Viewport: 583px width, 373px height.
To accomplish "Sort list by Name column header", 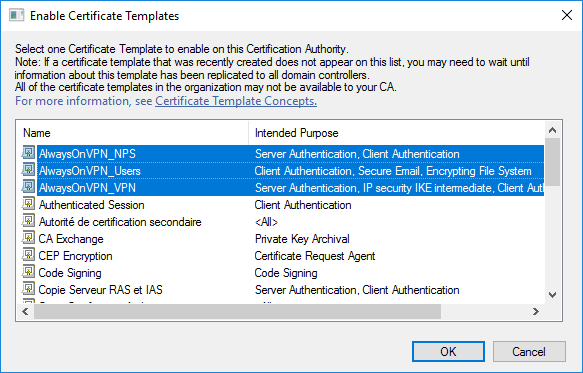I will point(132,133).
